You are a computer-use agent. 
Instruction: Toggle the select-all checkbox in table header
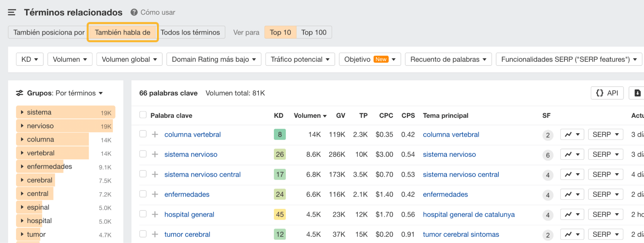pos(143,115)
